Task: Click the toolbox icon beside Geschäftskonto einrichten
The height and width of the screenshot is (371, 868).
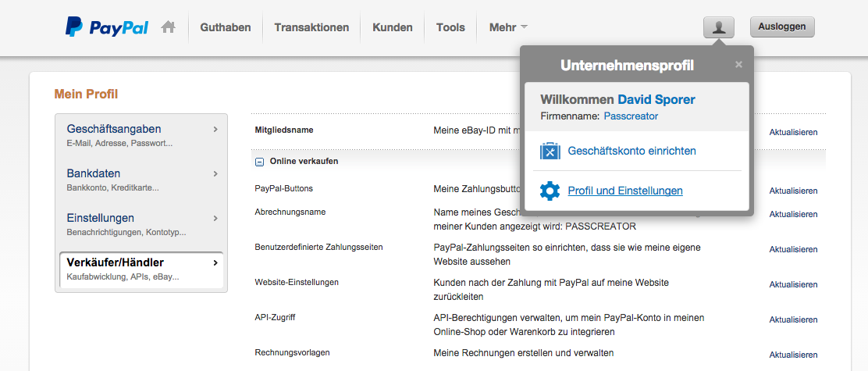Action: (x=550, y=151)
